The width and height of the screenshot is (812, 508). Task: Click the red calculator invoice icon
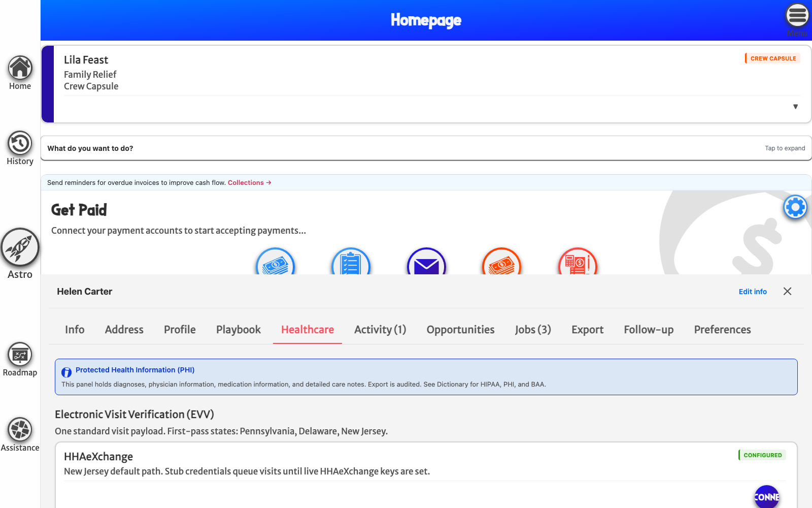[x=578, y=263]
